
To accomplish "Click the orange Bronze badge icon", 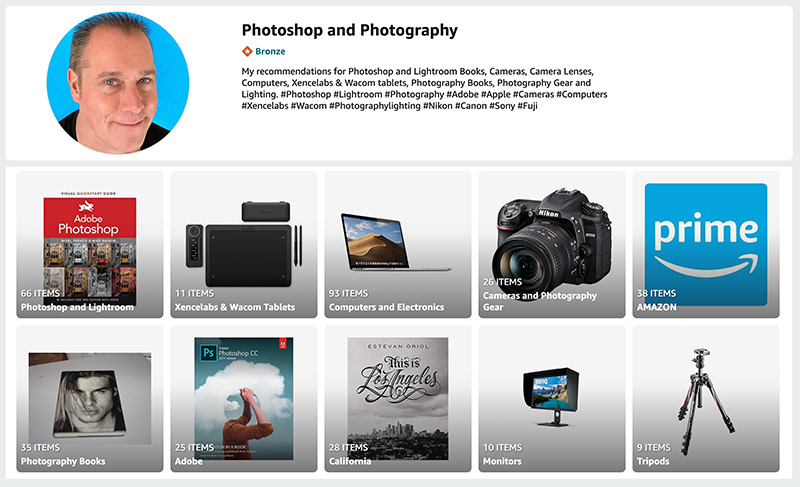I will click(247, 51).
